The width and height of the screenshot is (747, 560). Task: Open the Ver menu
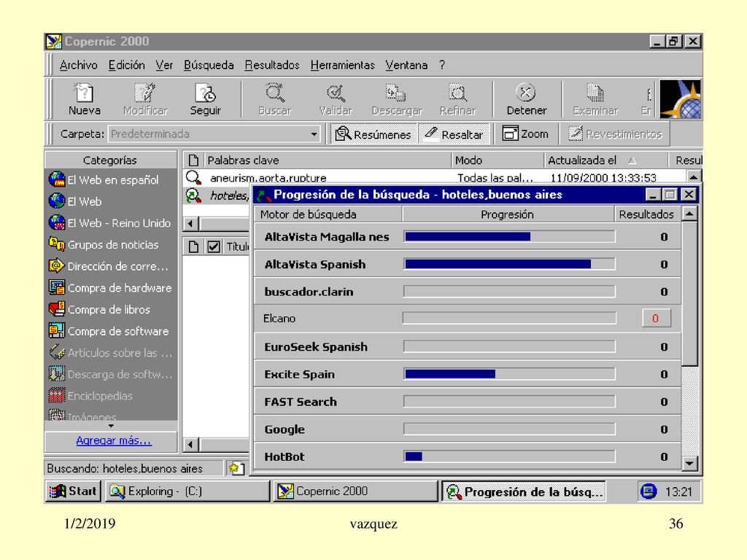[164, 65]
